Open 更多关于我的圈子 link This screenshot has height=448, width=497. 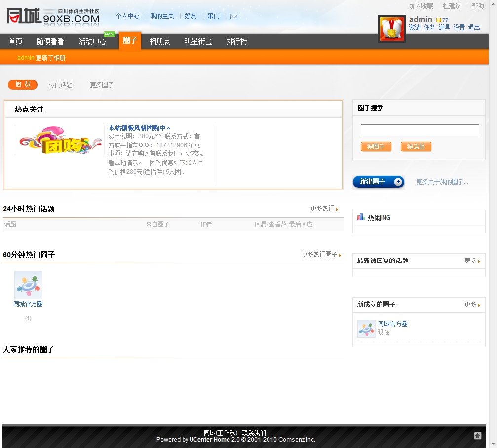pyautogui.click(x=442, y=182)
